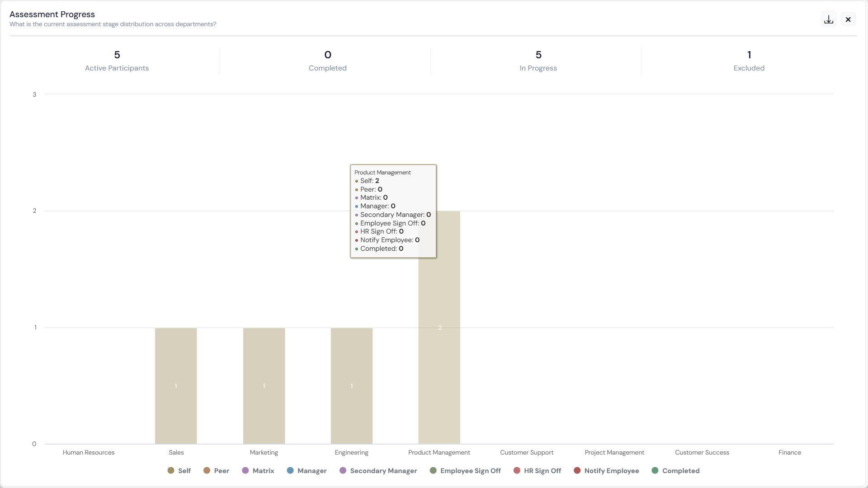Click the In Progress summary stat

538,61
